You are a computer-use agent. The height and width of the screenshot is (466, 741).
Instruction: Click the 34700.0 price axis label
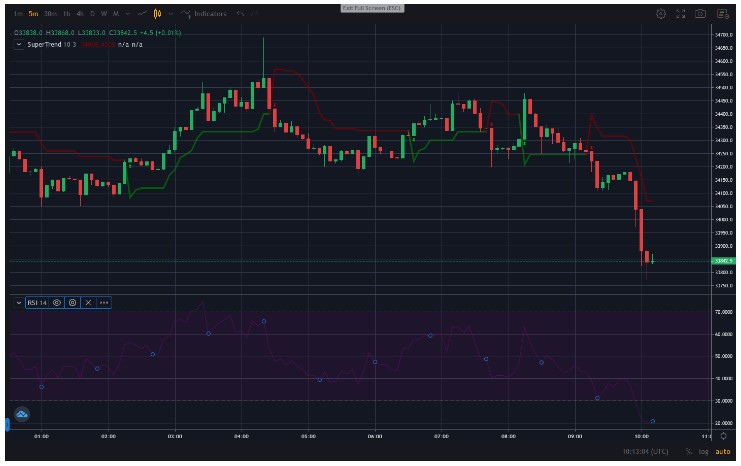coord(724,35)
